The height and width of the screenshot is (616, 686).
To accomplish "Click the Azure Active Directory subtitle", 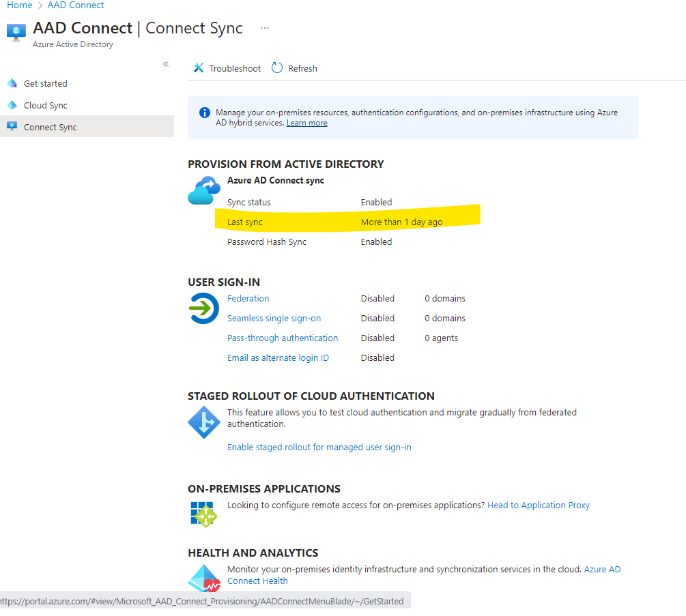I will click(72, 44).
